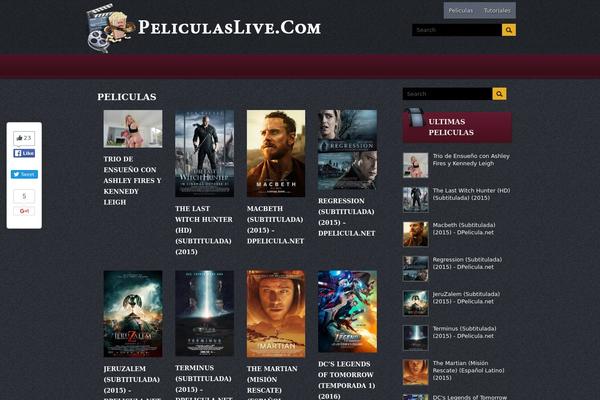Click the header search magnifier button

[x=509, y=30]
